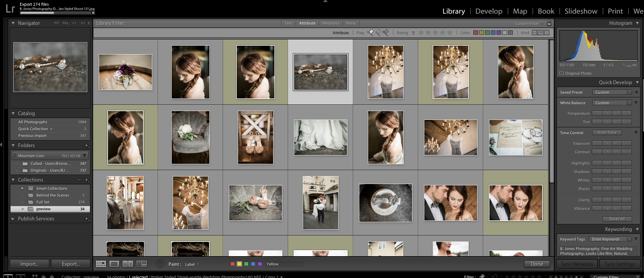
Task: Select red color label filter
Action: pyautogui.click(x=476, y=33)
